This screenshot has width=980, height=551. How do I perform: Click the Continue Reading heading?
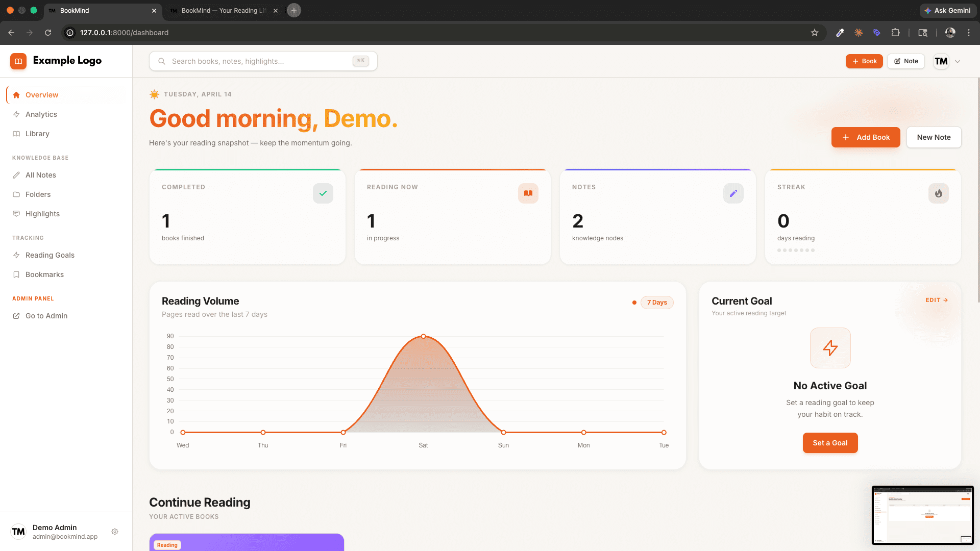coord(200,503)
